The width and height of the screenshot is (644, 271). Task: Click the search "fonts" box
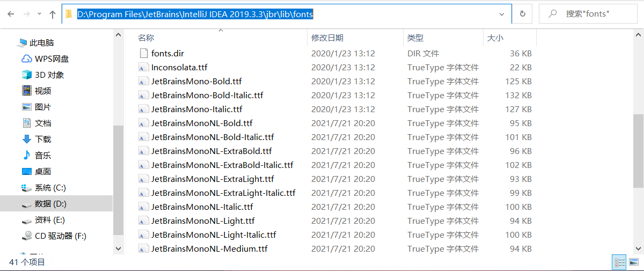[x=589, y=14]
